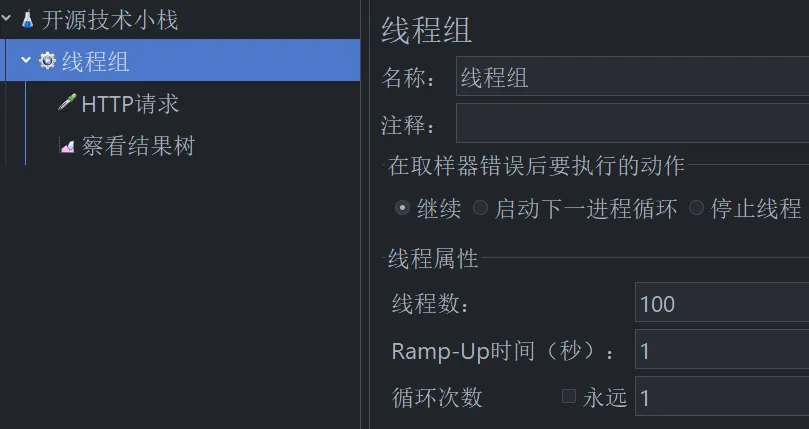Select the 停止线程 radio button

pos(697,208)
